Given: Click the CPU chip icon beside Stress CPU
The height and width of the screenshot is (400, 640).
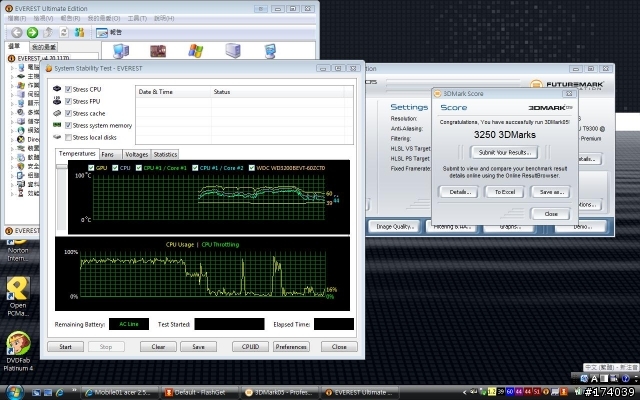Looking at the screenshot, I should click(x=57, y=89).
